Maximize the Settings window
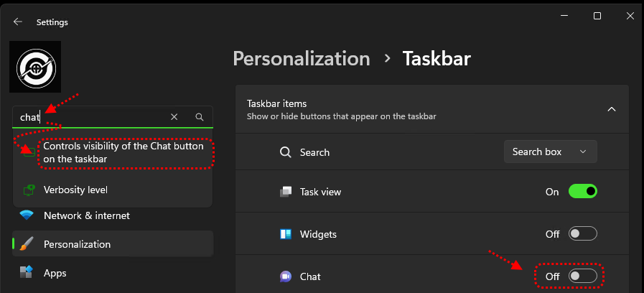Viewport: 644px width, 293px height. (x=597, y=16)
